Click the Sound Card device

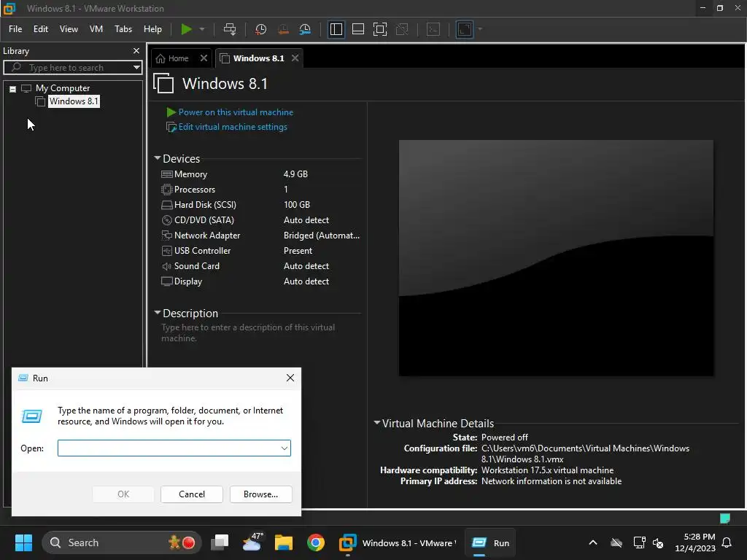tap(261, 265)
